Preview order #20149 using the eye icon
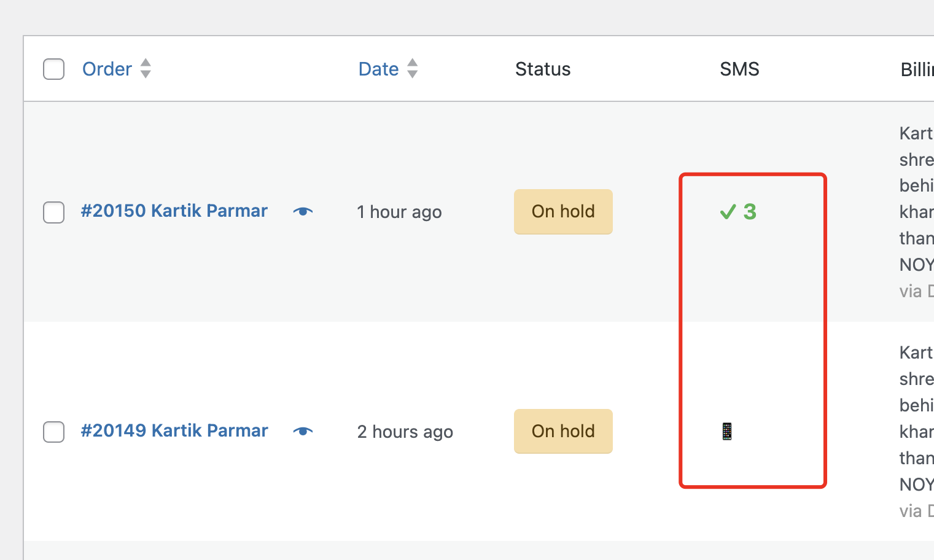 [x=303, y=432]
